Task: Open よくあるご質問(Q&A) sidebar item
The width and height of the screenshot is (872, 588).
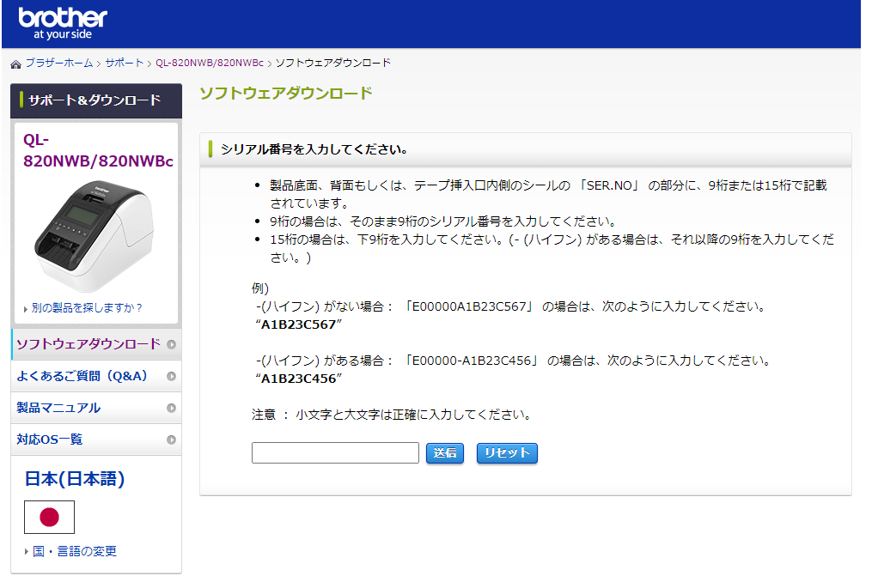Action: click(x=82, y=376)
